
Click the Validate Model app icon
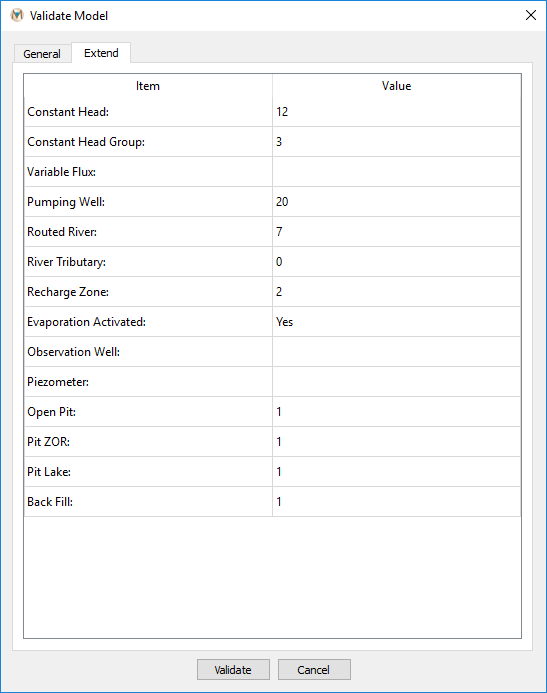point(17,15)
